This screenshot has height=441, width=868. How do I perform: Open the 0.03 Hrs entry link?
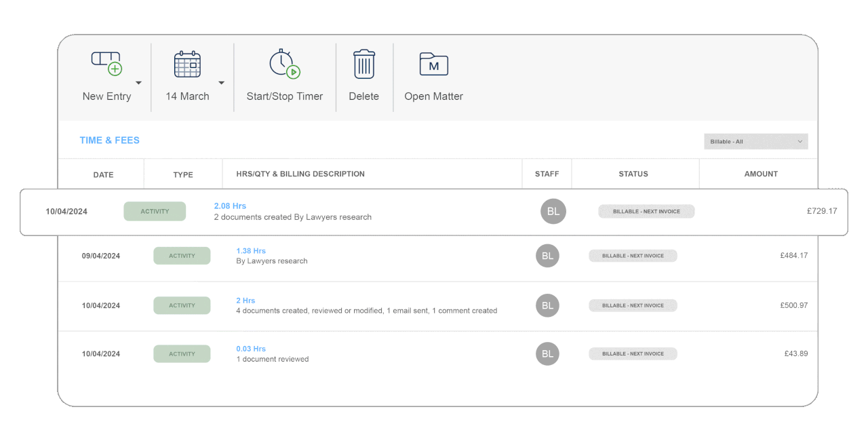[x=251, y=348]
